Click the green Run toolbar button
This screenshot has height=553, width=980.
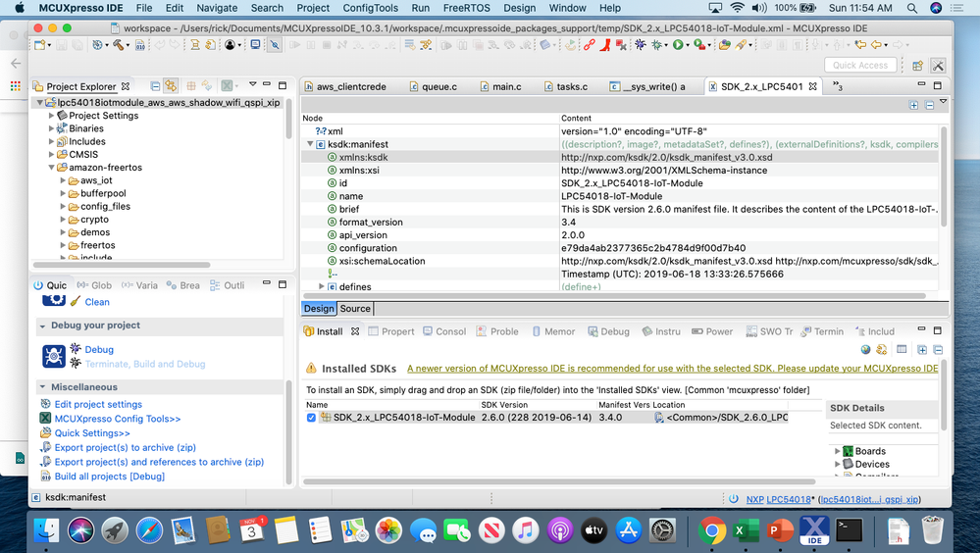coord(678,45)
